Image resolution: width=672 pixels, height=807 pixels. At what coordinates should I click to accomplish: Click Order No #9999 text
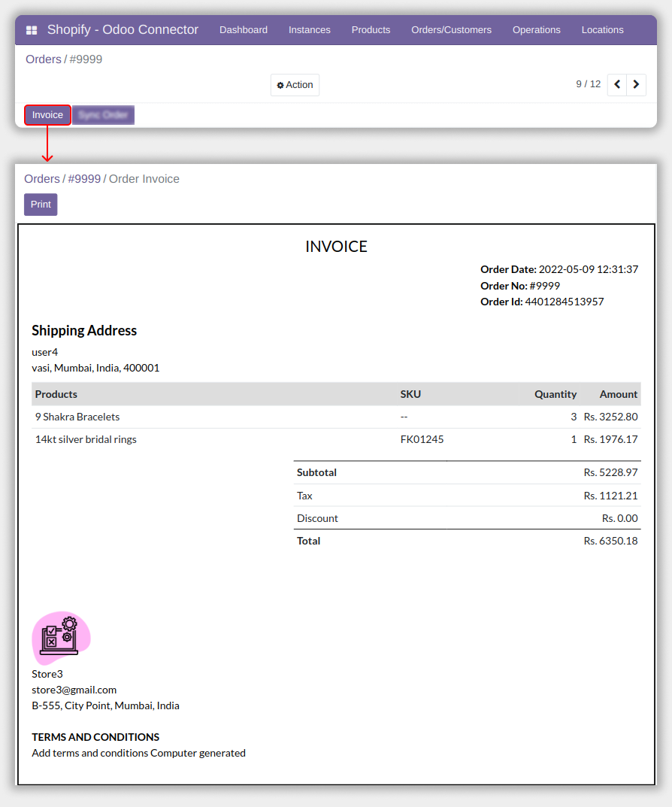coord(520,286)
